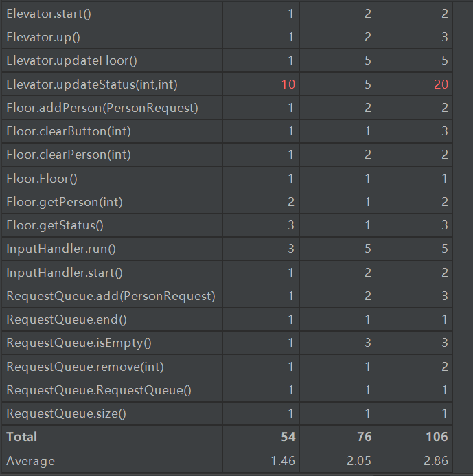
Task: Select the Elevator.updateFloor() row
Action: 71,60
